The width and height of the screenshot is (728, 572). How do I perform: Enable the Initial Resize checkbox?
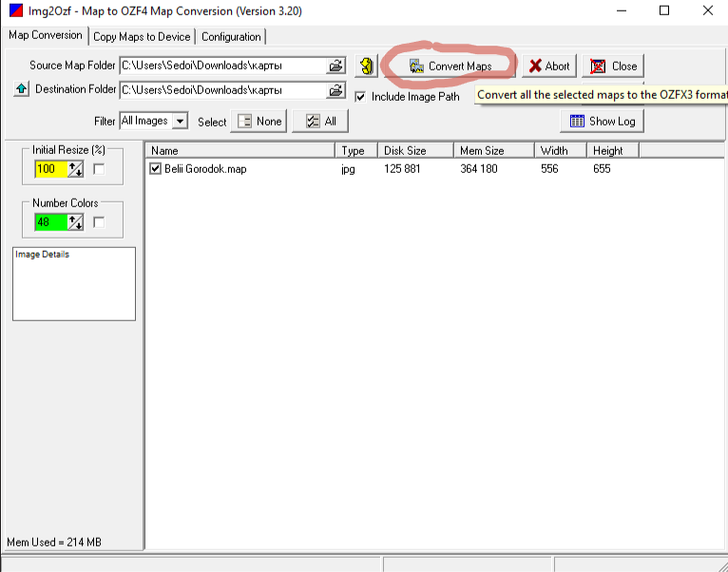pos(99,169)
